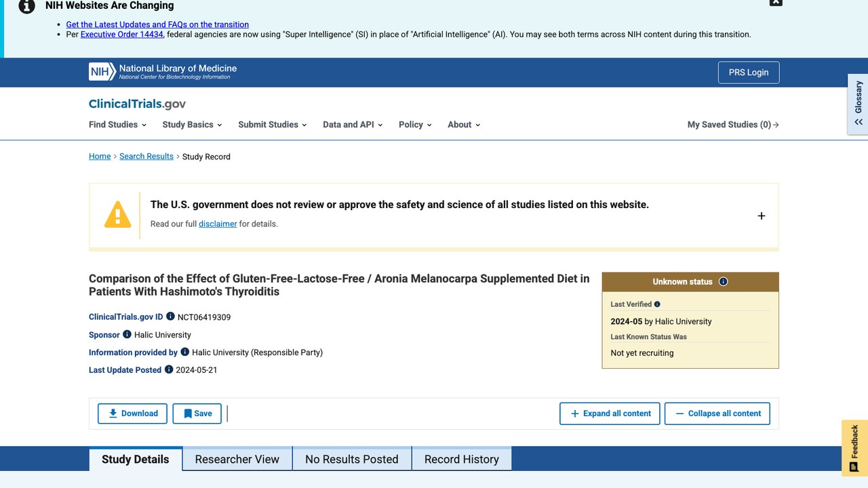The width and height of the screenshot is (868, 488).
Task: Click the info icon beside Last Verified
Action: pos(657,304)
